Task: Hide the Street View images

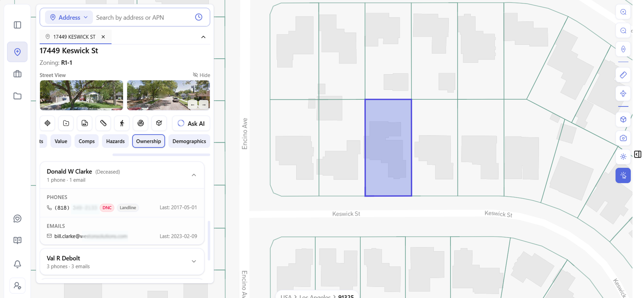Action: point(201,75)
